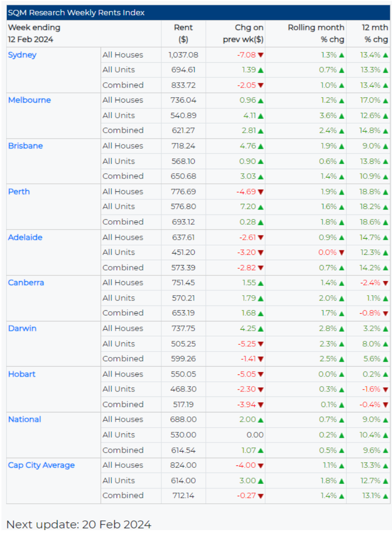Viewport: 392px width, 533px height.
Task: Click the SQM Research Weekly Rents Index header
Action: pyautogui.click(x=198, y=13)
